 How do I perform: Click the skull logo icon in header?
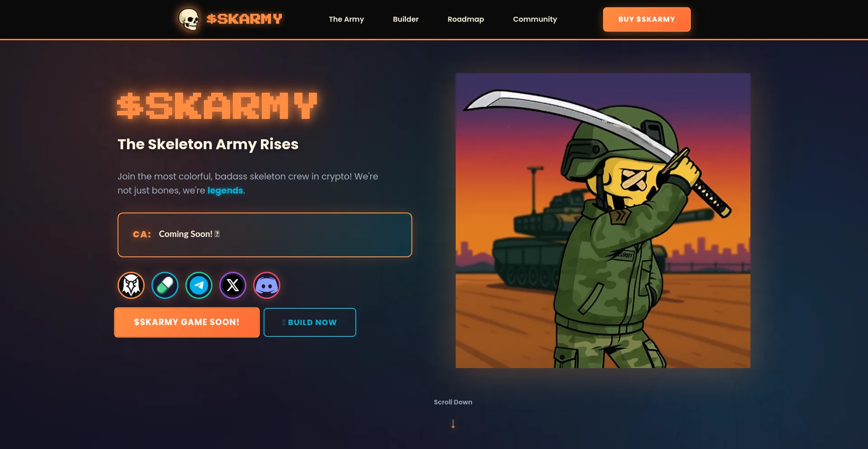189,19
